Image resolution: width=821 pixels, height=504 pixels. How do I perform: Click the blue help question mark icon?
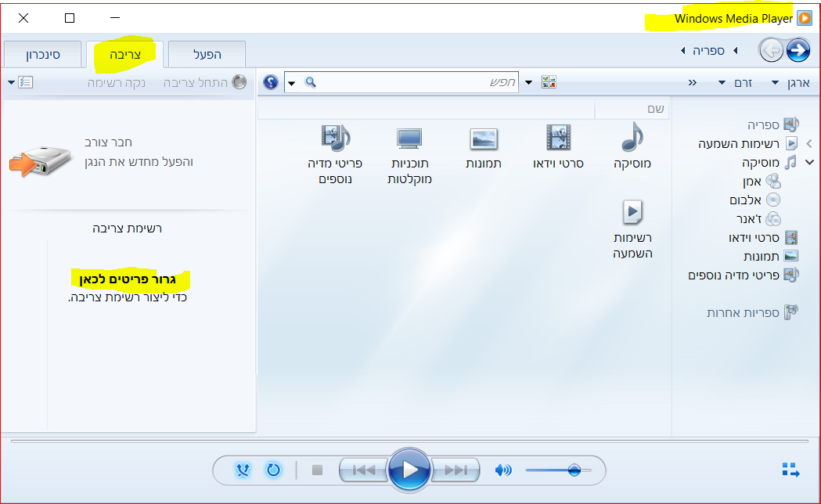271,82
